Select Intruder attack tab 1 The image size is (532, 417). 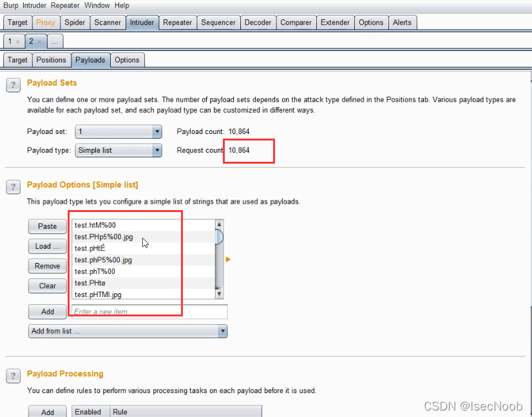pyautogui.click(x=10, y=41)
